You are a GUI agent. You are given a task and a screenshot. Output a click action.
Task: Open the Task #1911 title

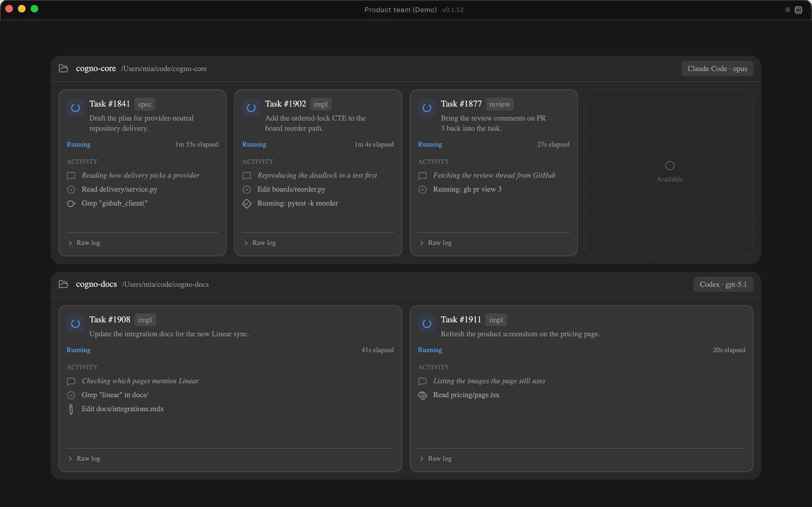461,319
